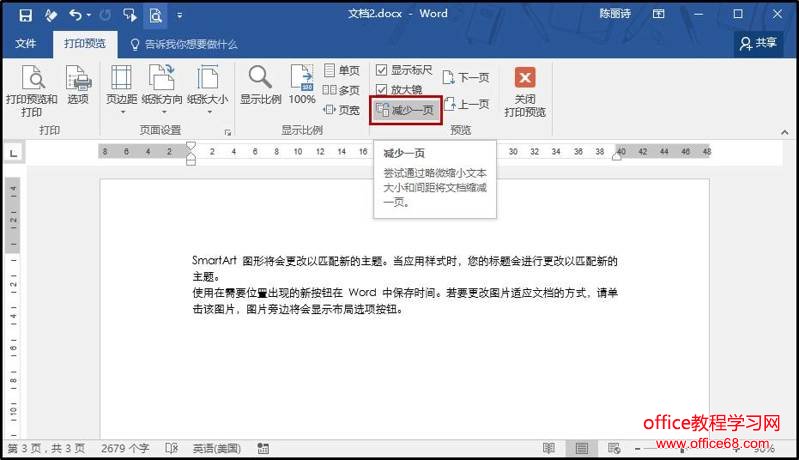The height and width of the screenshot is (460, 799).
Task: Click the SmartArt paragraph text in document
Action: [x=405, y=268]
